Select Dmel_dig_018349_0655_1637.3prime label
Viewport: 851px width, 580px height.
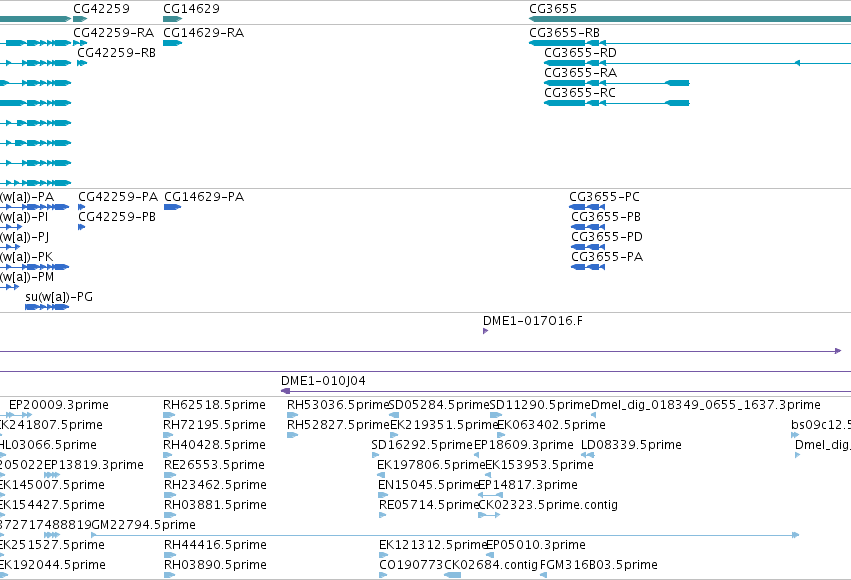[706, 405]
